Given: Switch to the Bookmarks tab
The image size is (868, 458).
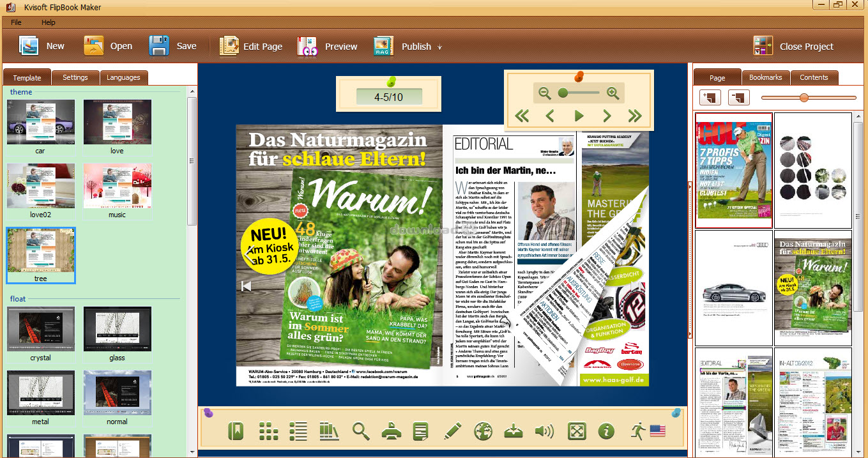Looking at the screenshot, I should click(765, 77).
